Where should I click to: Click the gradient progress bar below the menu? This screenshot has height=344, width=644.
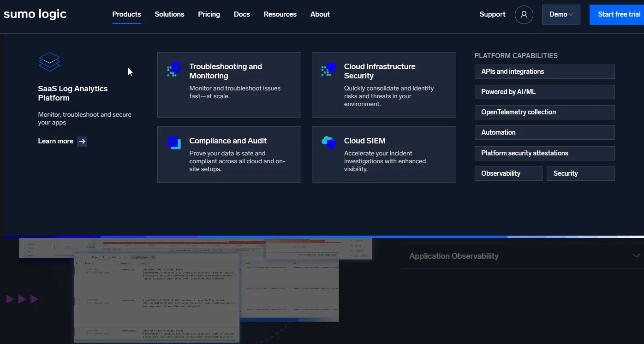click(323, 236)
